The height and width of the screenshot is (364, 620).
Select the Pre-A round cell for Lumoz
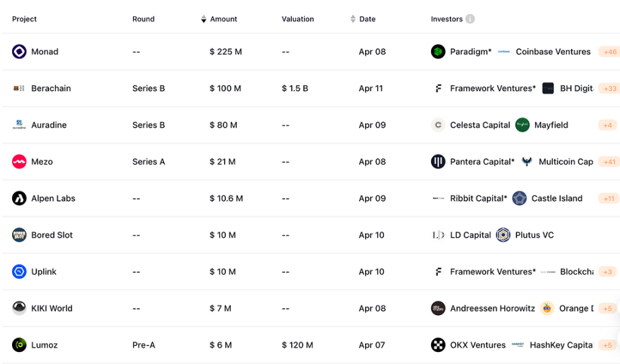pyautogui.click(x=143, y=345)
